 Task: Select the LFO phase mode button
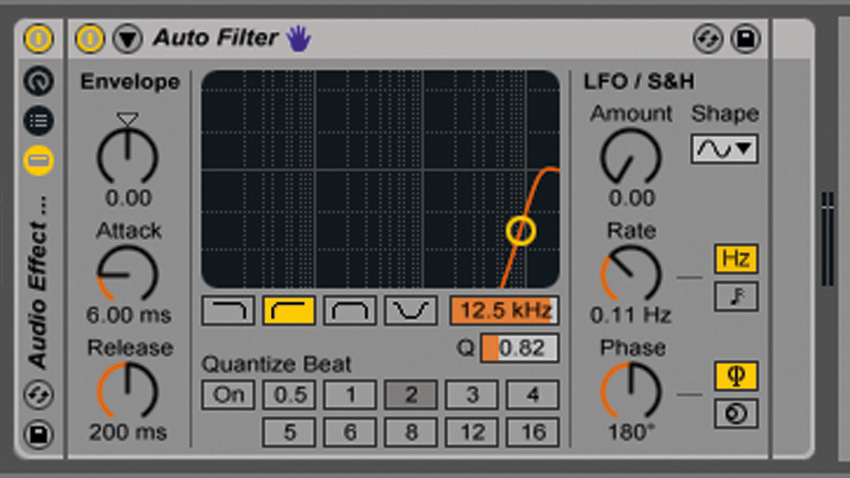tap(736, 376)
